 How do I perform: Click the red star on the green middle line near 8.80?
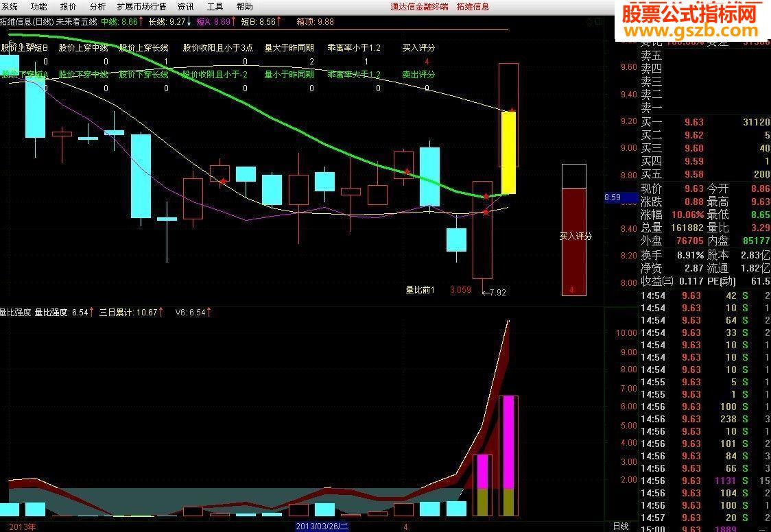point(407,172)
